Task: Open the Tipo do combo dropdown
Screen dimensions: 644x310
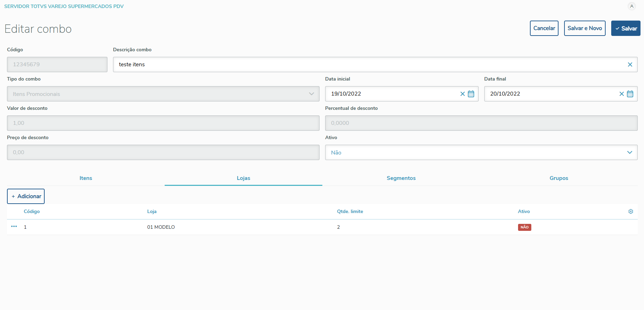Action: click(x=163, y=94)
